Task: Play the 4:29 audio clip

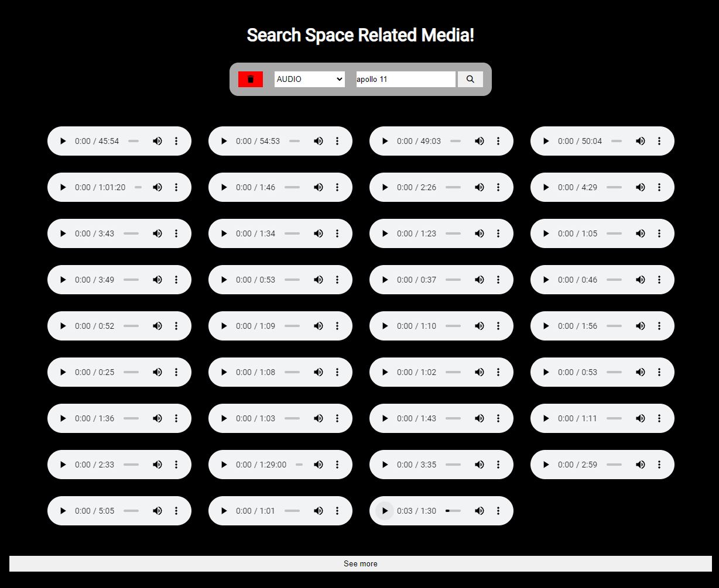Action: (x=546, y=187)
